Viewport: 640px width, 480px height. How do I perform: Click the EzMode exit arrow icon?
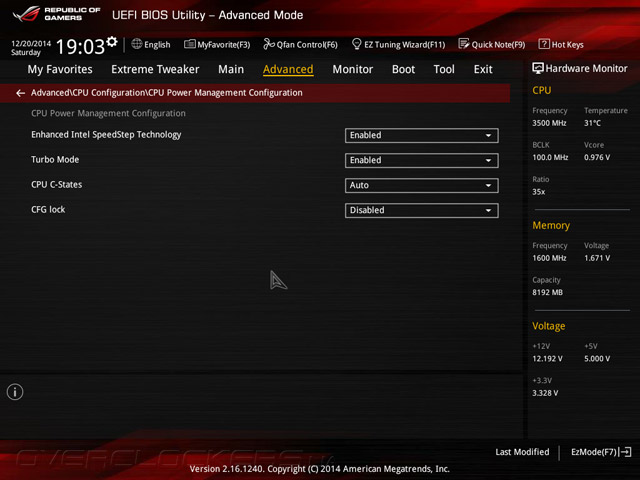pos(626,452)
